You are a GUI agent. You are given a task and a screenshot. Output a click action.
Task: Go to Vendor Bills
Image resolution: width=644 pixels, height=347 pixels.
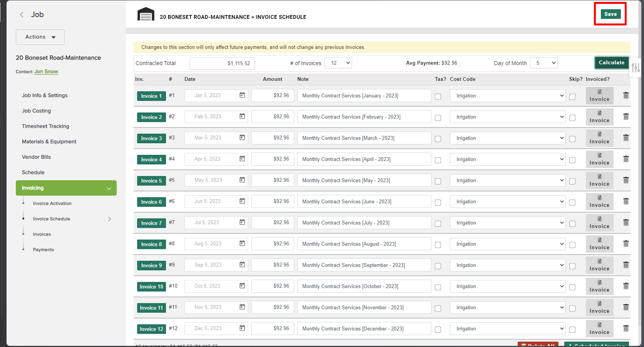click(36, 157)
